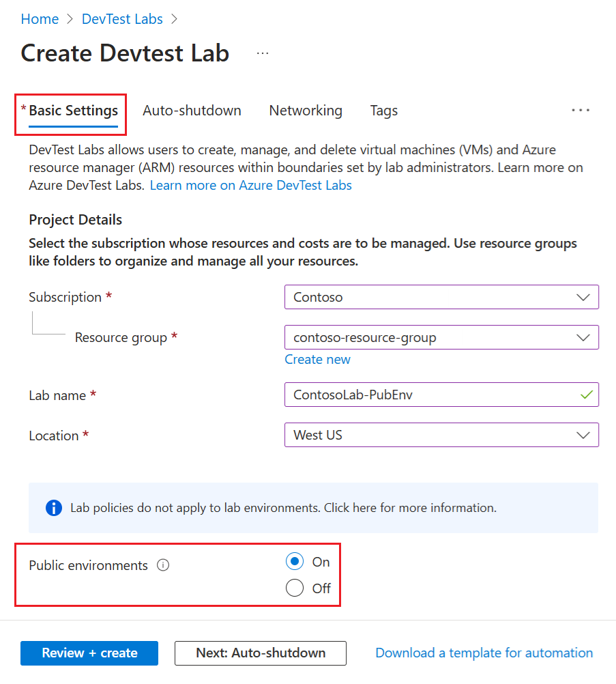
Task: Click the chevron after the DevTest Labs breadcrumb
Action: (x=175, y=19)
